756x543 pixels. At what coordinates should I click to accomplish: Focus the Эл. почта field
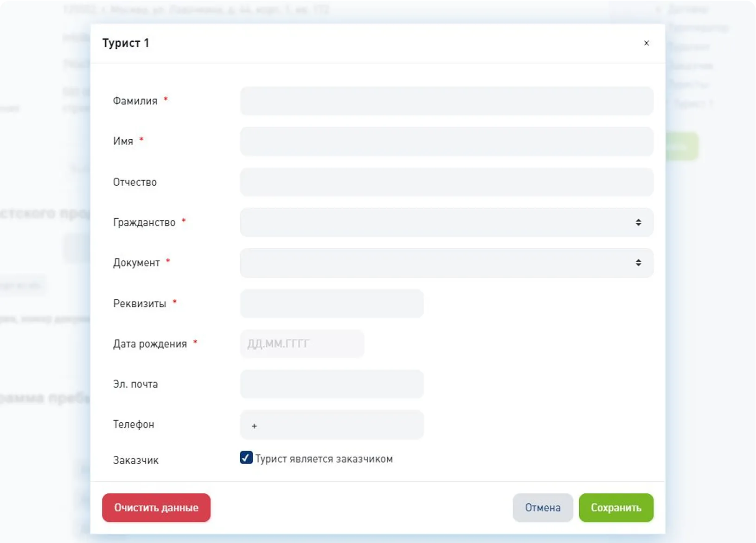(332, 384)
